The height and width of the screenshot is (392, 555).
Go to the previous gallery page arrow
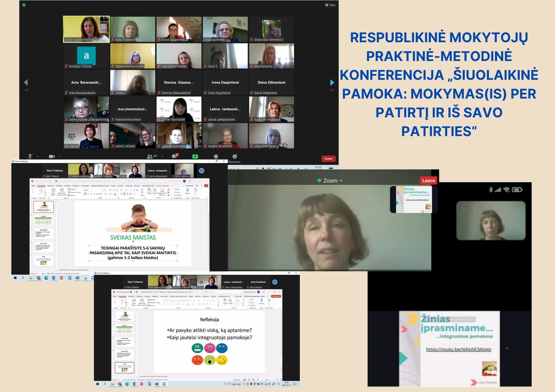[26, 83]
